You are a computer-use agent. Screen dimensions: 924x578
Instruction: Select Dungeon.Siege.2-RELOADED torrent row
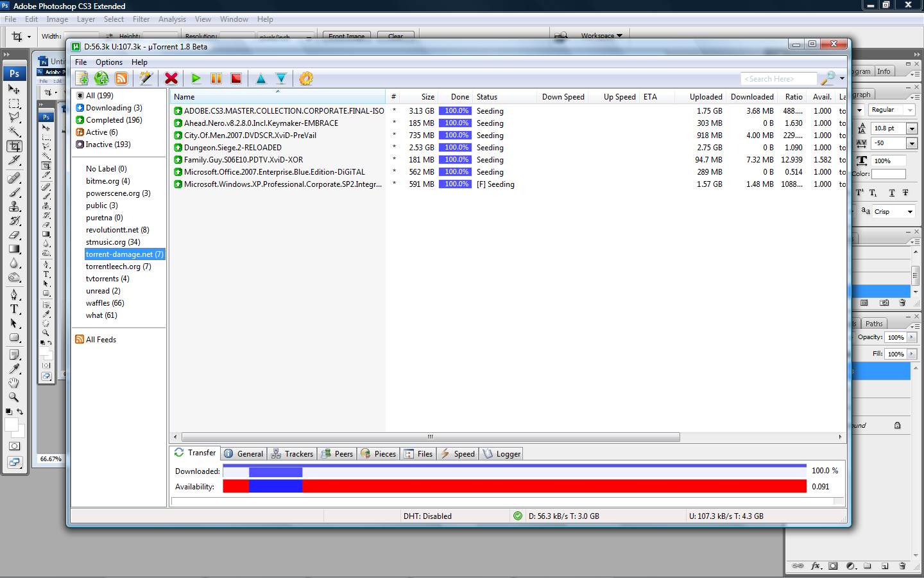508,148
